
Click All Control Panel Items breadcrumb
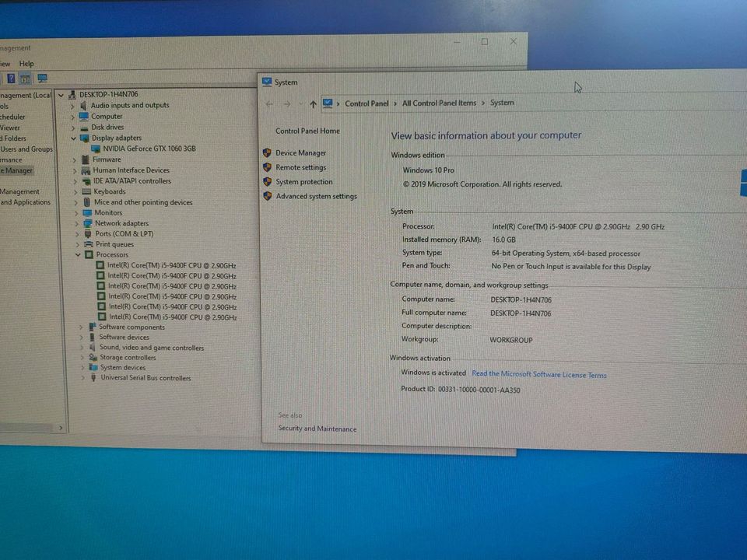(439, 103)
